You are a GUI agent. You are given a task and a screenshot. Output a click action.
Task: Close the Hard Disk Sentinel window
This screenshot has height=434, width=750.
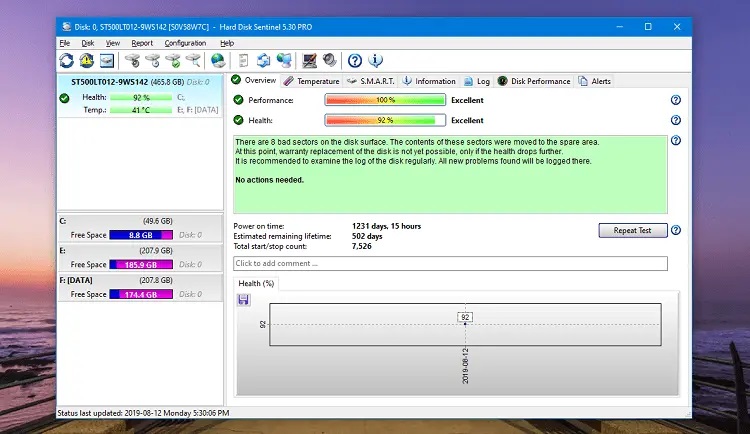click(677, 27)
